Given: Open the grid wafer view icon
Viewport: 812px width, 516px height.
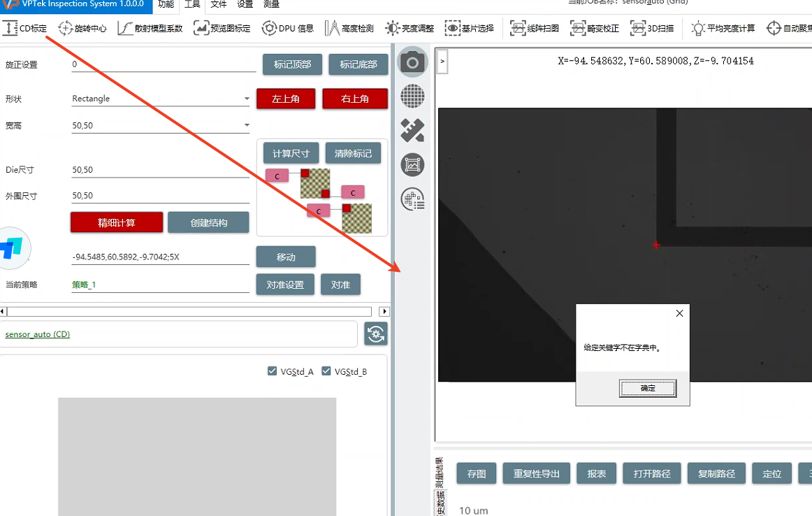Looking at the screenshot, I should click(x=412, y=96).
